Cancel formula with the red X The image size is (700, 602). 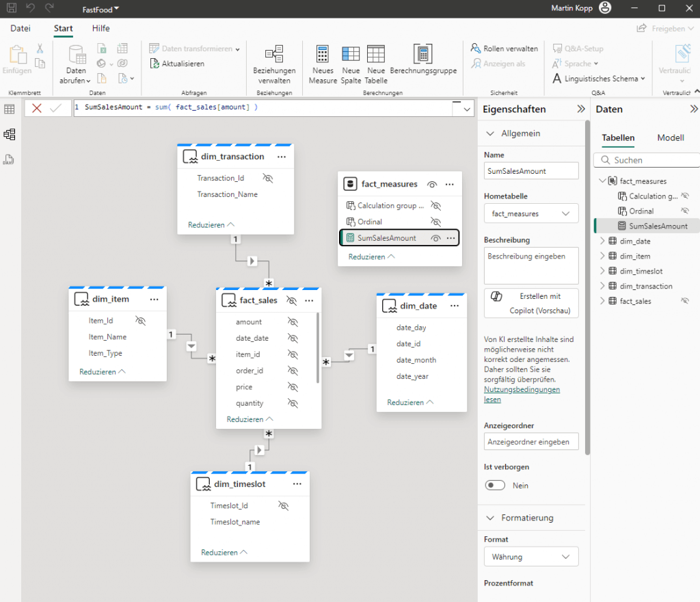(x=37, y=107)
